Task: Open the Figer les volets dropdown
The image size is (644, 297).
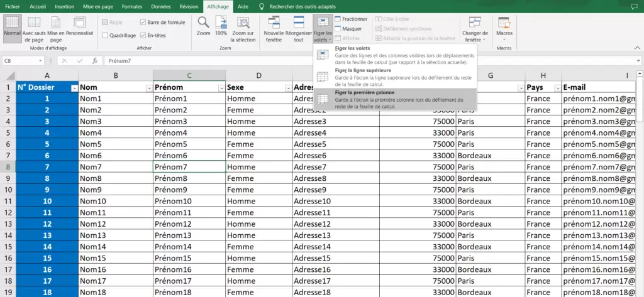Action: 323,29
